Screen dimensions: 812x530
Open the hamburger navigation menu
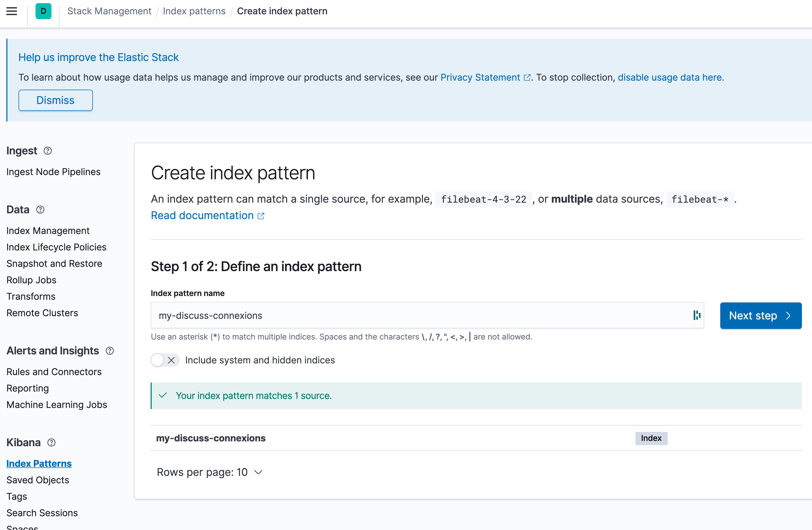(12, 11)
